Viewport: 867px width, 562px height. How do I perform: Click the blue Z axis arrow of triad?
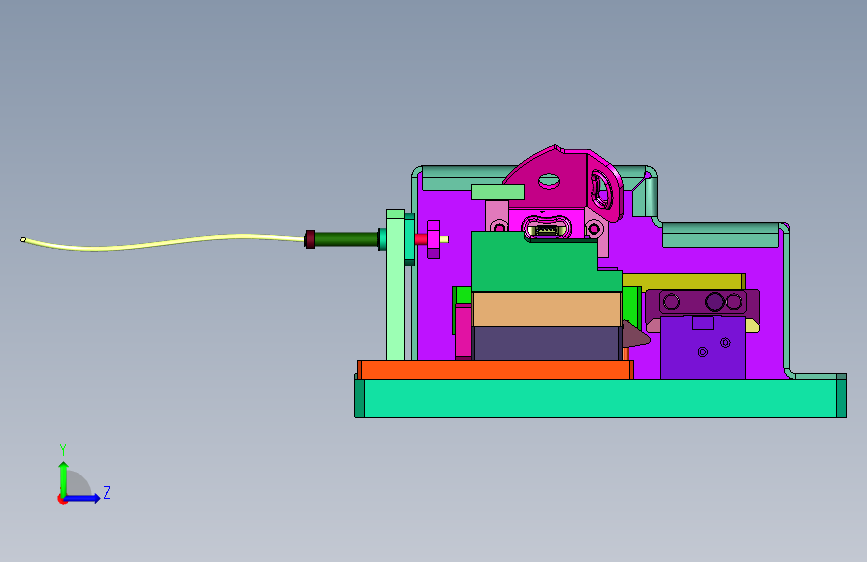pos(83,498)
